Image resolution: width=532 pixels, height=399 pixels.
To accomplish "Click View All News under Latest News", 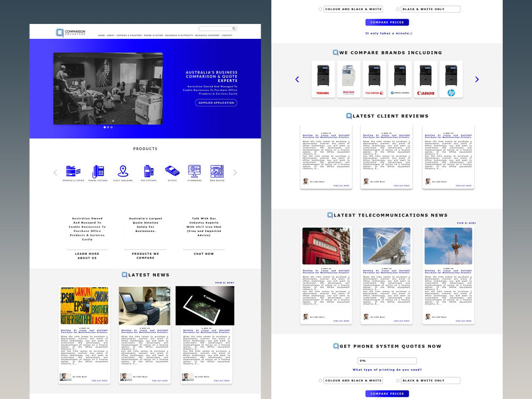I will (225, 282).
